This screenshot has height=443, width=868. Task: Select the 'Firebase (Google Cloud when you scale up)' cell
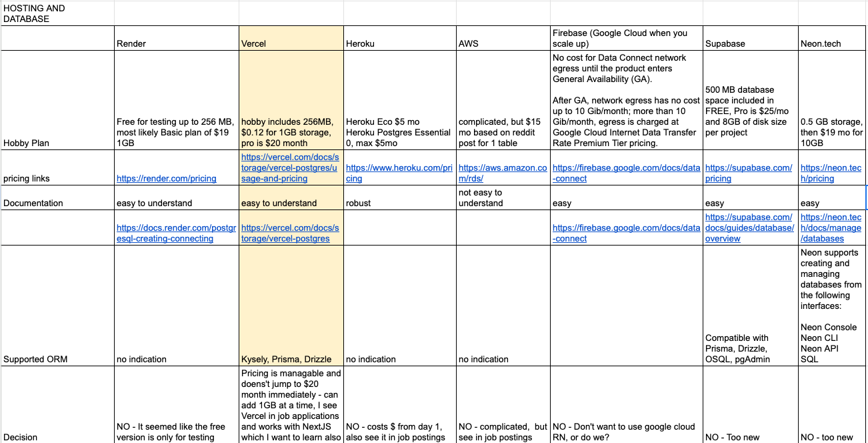click(x=627, y=39)
